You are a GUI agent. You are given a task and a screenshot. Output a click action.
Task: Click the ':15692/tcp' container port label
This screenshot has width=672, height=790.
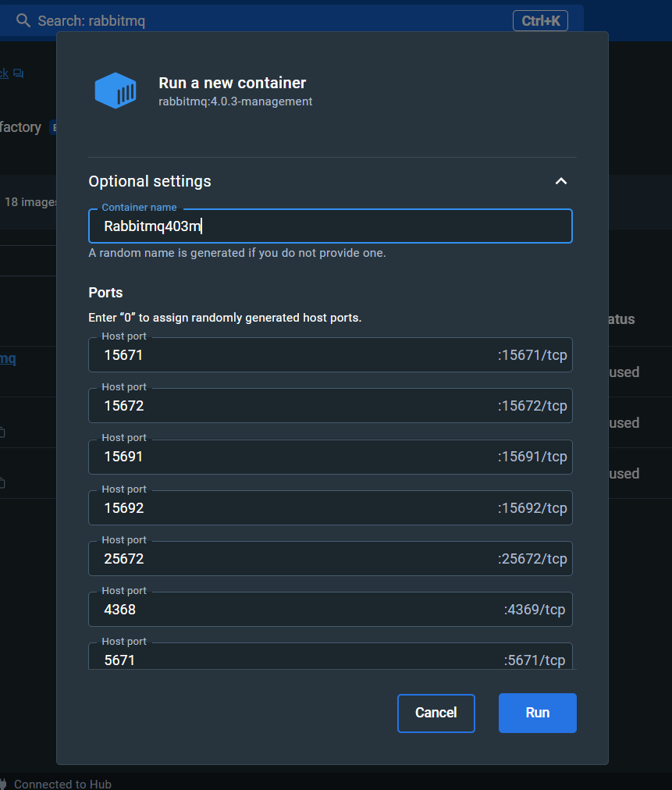click(x=532, y=507)
